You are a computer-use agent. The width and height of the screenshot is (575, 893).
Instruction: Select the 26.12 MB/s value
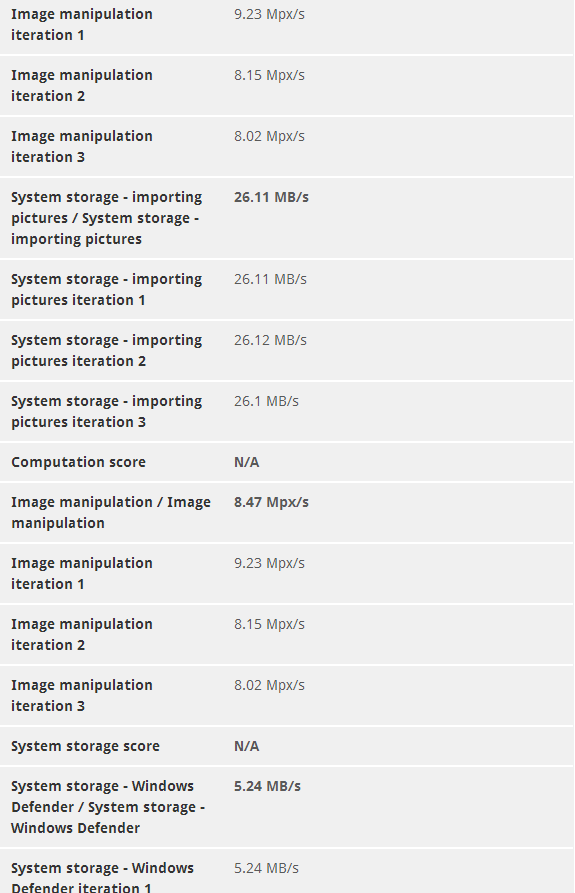(x=270, y=340)
